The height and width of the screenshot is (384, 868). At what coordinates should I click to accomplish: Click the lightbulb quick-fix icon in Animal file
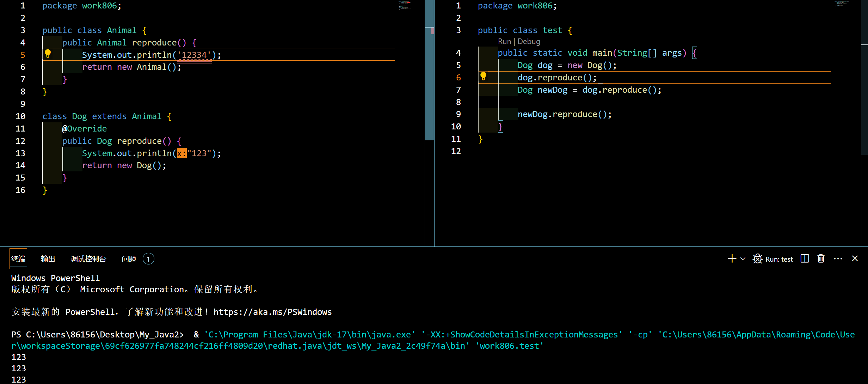coord(48,54)
